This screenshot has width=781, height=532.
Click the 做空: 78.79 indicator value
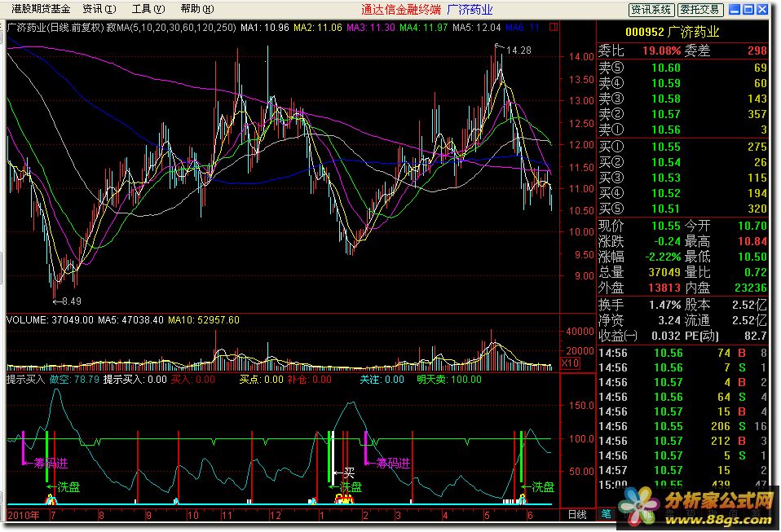click(74, 380)
